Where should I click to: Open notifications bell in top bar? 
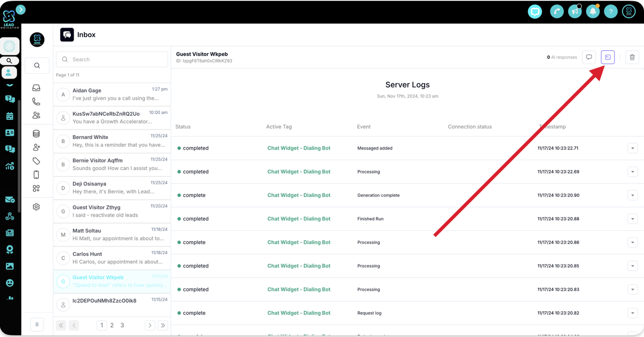[593, 12]
